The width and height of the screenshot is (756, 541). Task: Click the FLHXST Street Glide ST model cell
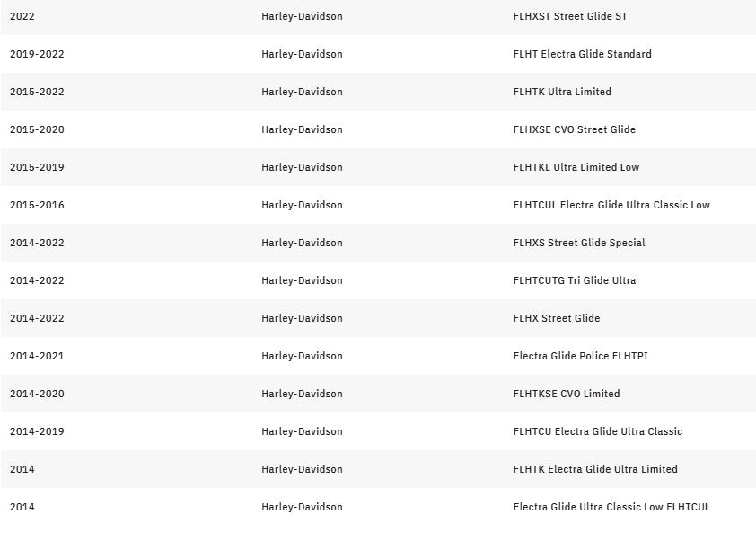tap(570, 16)
